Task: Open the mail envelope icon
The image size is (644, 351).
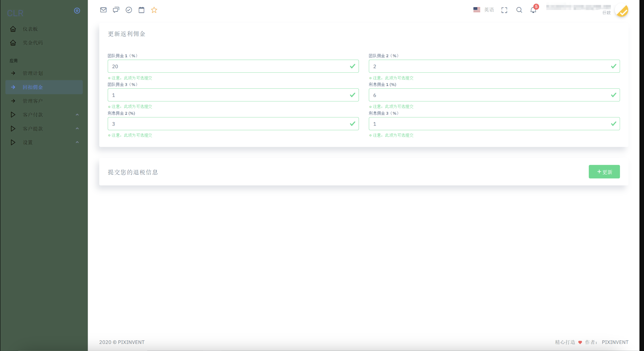Action: [103, 10]
